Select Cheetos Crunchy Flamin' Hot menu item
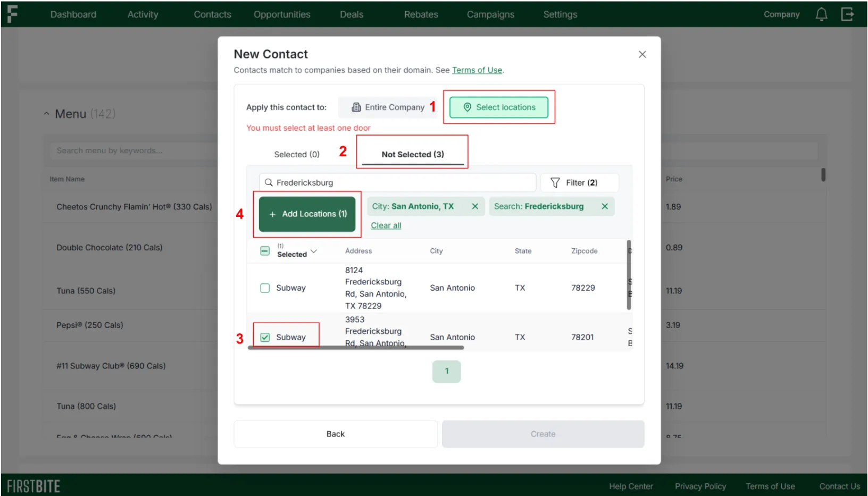 [134, 207]
